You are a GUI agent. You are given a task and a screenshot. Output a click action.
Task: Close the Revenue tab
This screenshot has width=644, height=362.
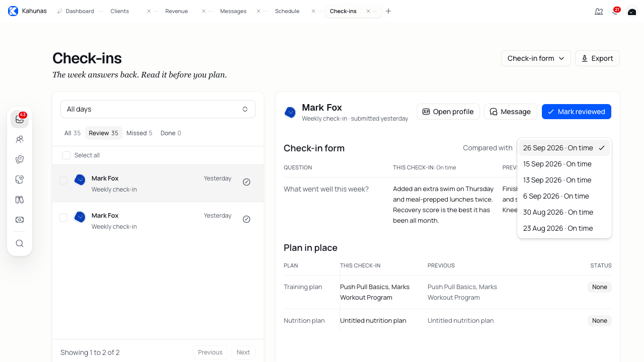(204, 11)
